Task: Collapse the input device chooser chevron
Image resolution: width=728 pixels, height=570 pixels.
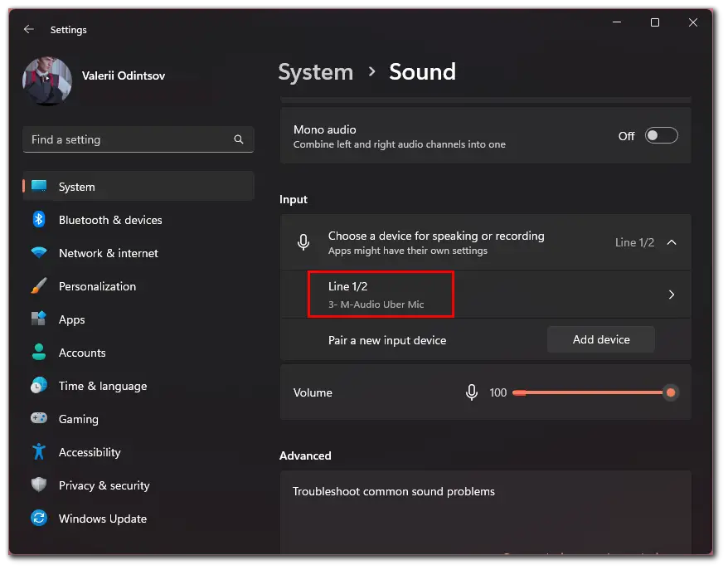Action: point(672,242)
